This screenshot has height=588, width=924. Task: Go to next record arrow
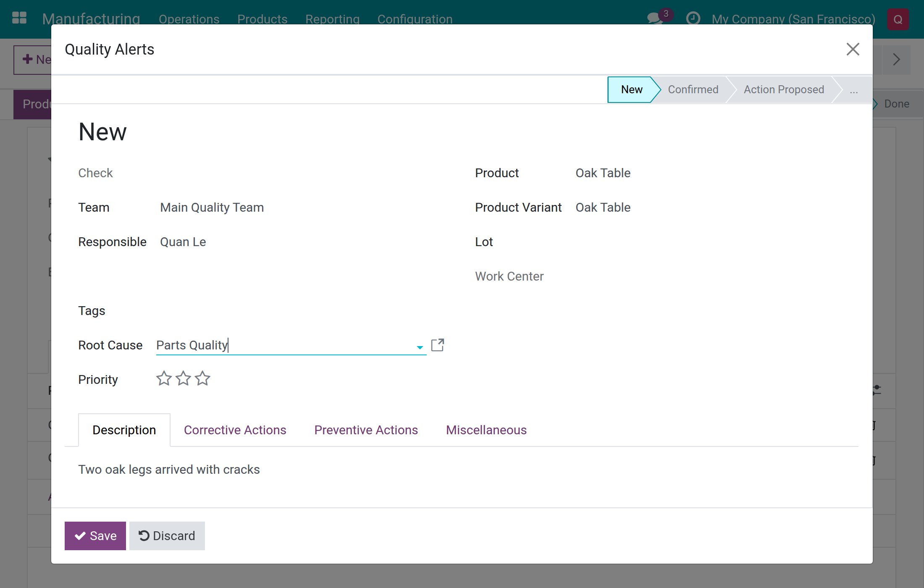point(896,60)
